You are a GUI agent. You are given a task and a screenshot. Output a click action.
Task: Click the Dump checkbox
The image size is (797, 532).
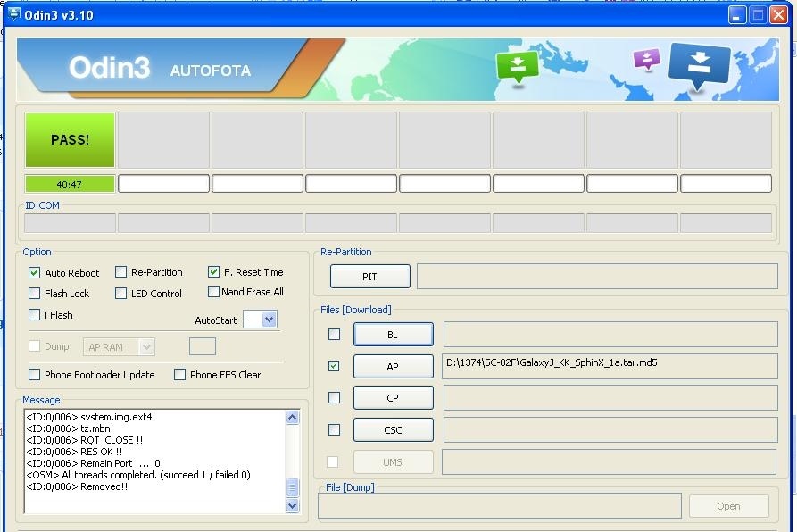[x=34, y=346]
